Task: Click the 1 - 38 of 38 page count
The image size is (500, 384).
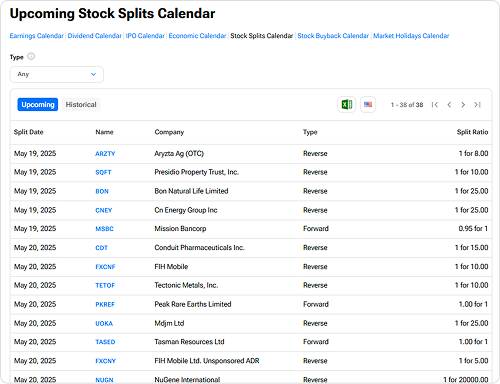Action: [x=407, y=105]
